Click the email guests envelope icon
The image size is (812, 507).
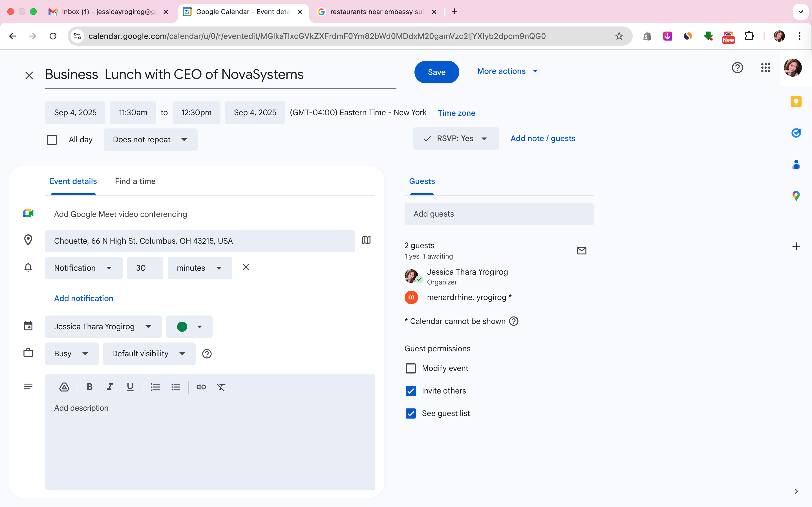click(x=581, y=250)
